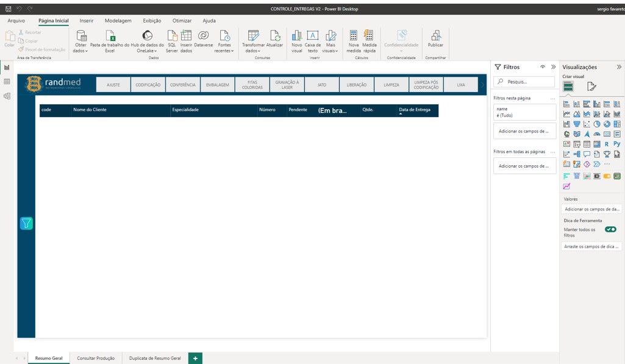This screenshot has width=625, height=364.
Task: Select the scatter chart visual
Action: [587, 124]
